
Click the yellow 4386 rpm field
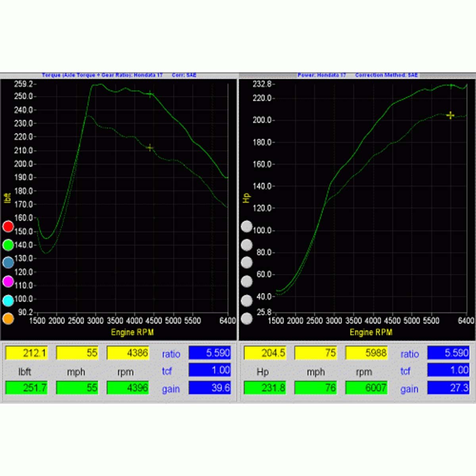[128, 353]
